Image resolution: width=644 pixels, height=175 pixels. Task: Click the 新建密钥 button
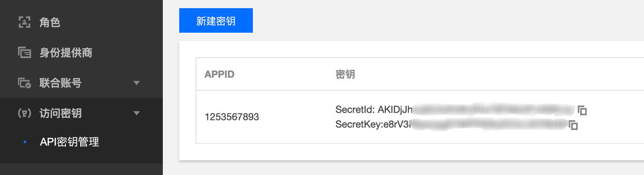click(216, 20)
